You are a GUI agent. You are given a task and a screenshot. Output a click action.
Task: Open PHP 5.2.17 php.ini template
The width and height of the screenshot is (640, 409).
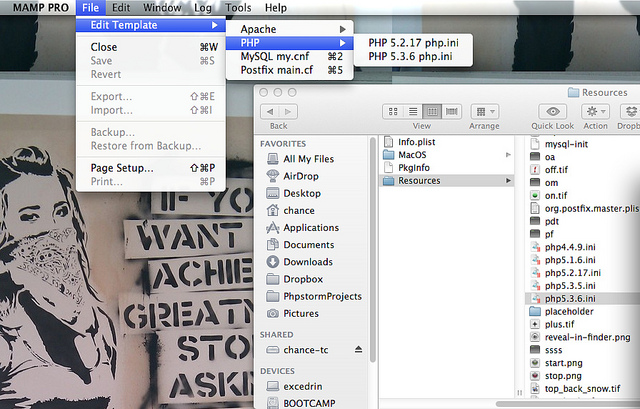pyautogui.click(x=413, y=43)
